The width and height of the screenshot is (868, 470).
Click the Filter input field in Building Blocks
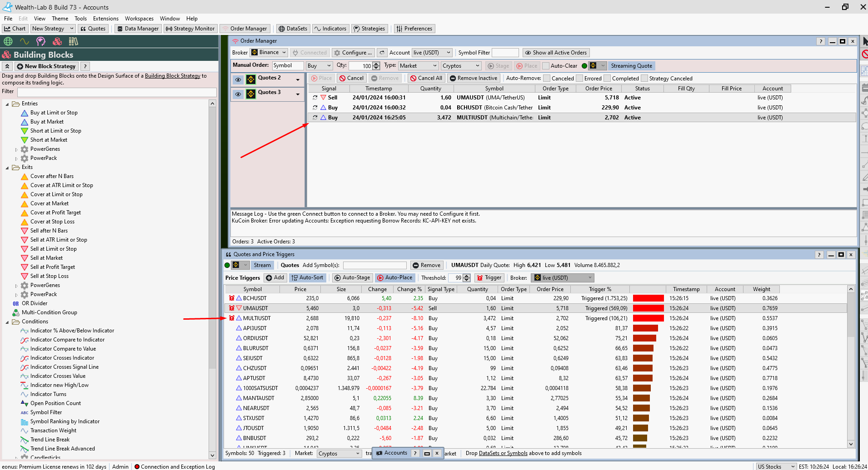point(117,92)
